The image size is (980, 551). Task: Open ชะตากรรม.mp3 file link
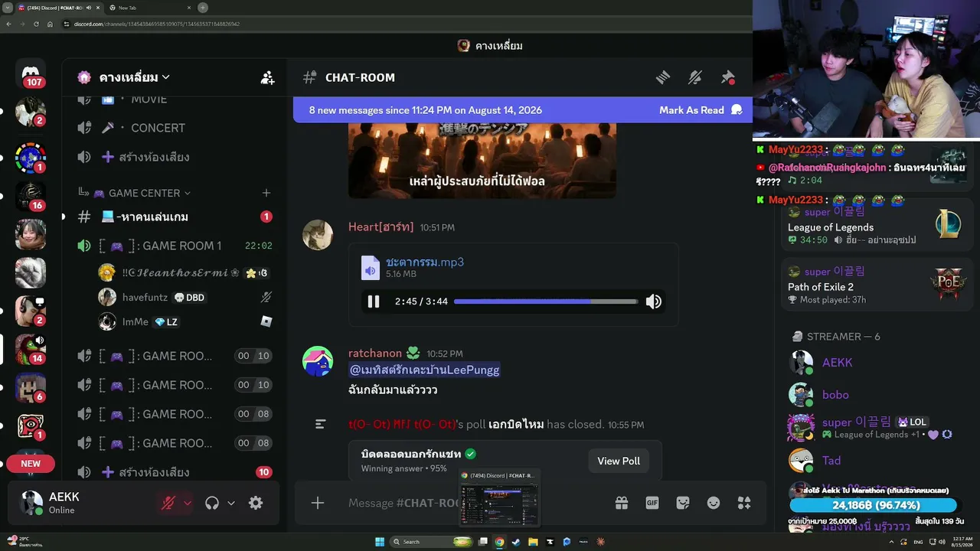tap(425, 262)
